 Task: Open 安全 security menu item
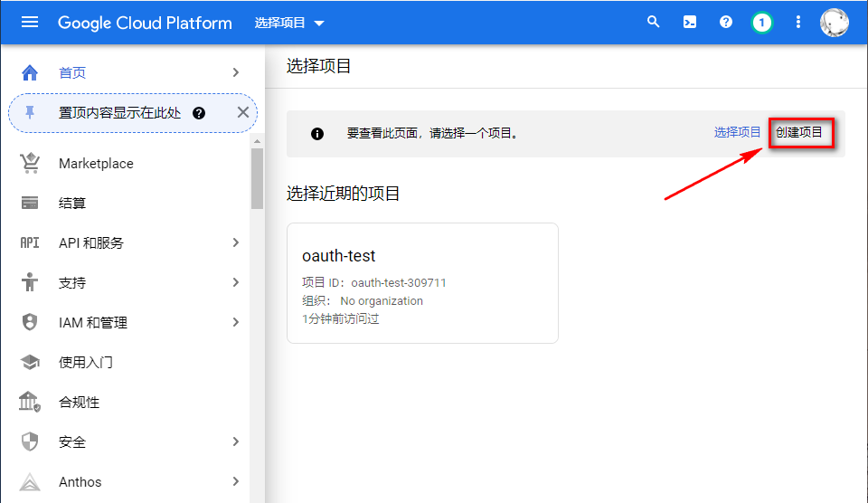click(72, 442)
